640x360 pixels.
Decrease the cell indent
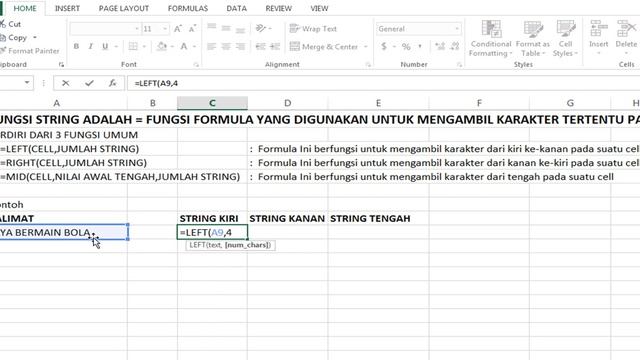[x=260, y=47]
